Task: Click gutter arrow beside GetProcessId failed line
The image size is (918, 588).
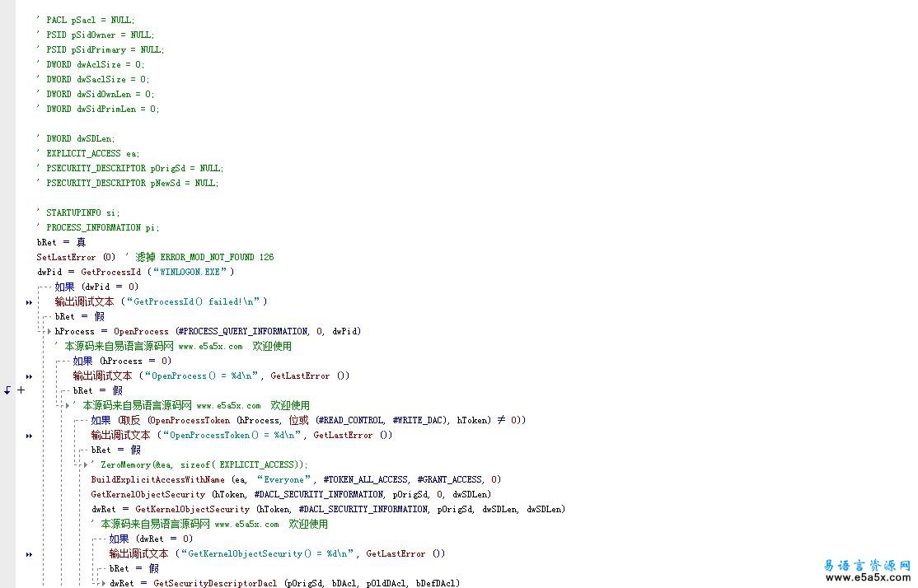Action: click(29, 302)
